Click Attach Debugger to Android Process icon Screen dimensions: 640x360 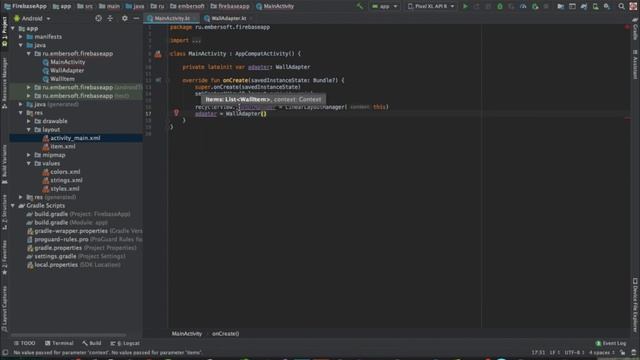(x=535, y=6)
